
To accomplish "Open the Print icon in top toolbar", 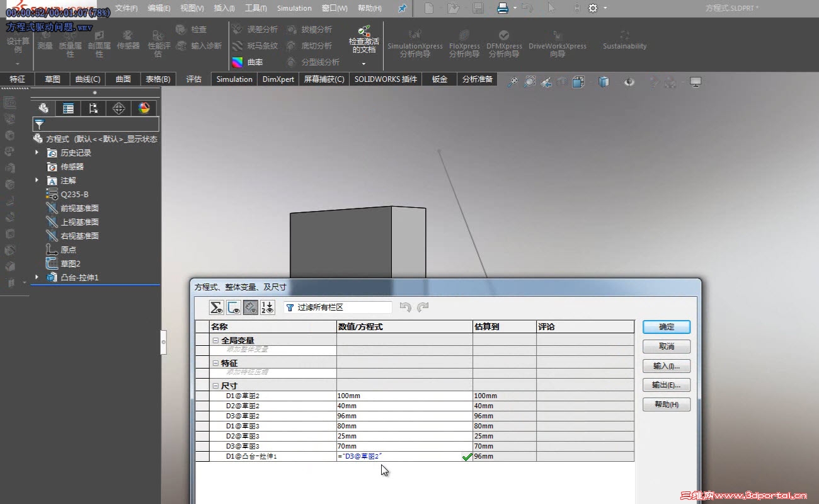I will pyautogui.click(x=503, y=8).
